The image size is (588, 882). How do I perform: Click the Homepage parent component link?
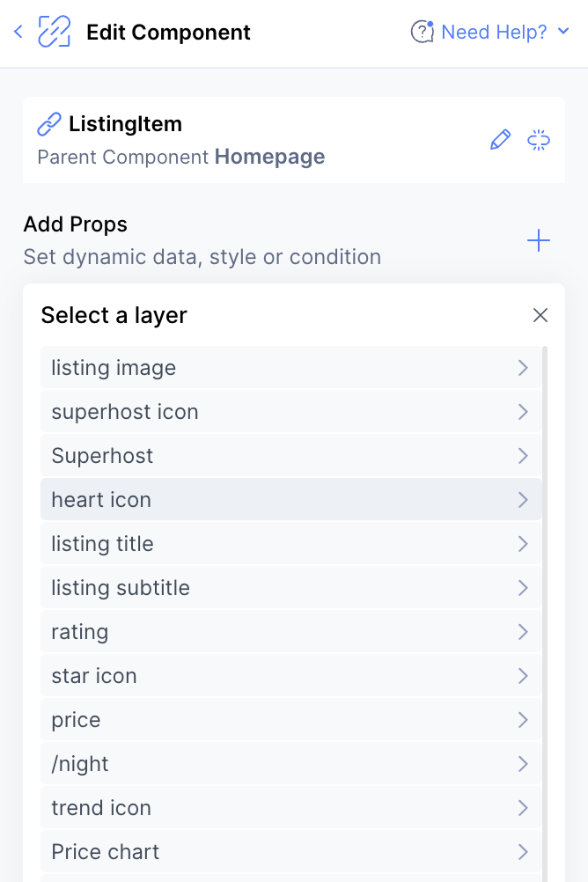tap(269, 157)
